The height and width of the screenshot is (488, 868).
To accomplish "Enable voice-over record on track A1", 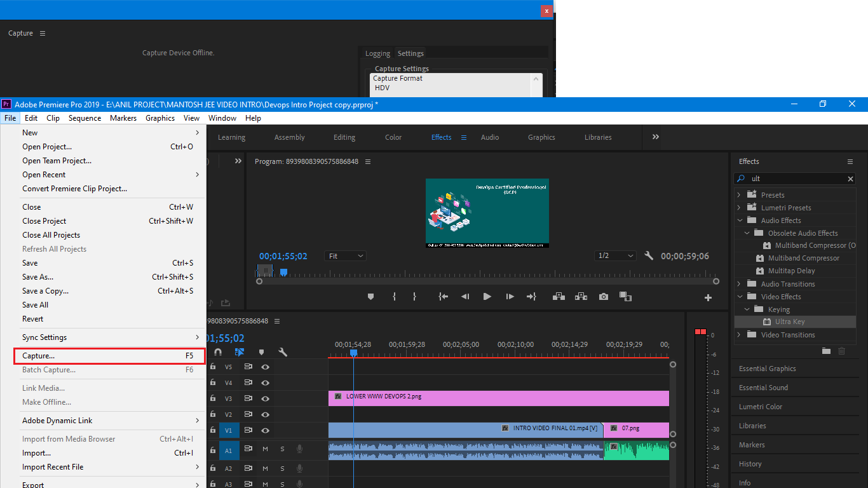I will [299, 449].
